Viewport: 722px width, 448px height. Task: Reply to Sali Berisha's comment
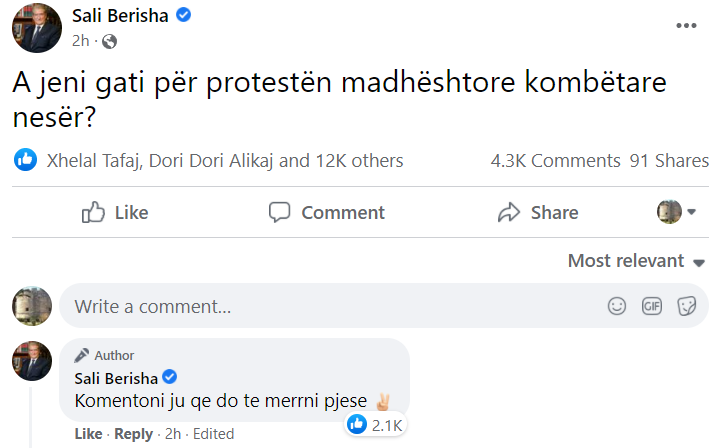pyautogui.click(x=133, y=434)
